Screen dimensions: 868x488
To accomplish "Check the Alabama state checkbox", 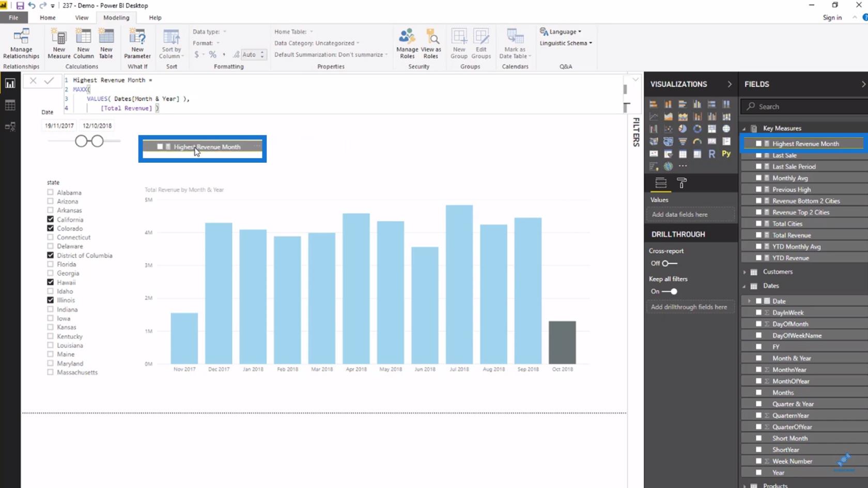I will pyautogui.click(x=50, y=192).
